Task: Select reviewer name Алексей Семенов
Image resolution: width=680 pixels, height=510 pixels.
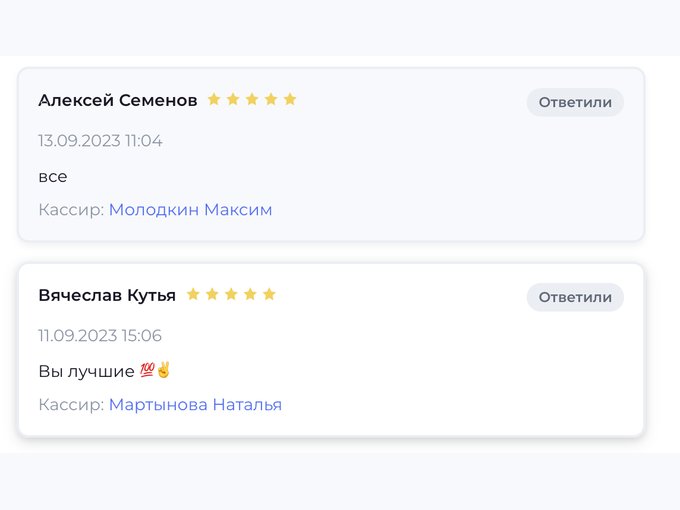Action: [x=118, y=101]
